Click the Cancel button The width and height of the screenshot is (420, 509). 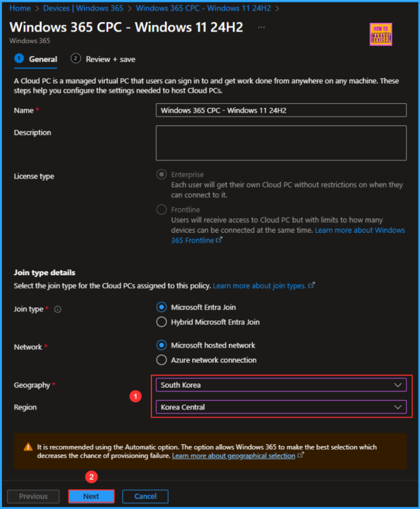tap(146, 497)
